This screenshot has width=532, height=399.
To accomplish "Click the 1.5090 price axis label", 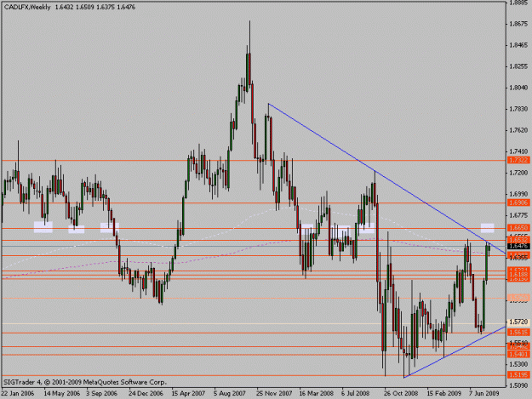I will pyautogui.click(x=518, y=385).
